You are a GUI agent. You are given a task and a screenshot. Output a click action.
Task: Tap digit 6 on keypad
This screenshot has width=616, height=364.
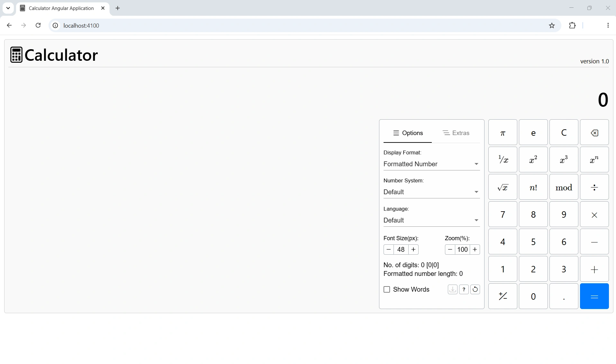pyautogui.click(x=564, y=242)
